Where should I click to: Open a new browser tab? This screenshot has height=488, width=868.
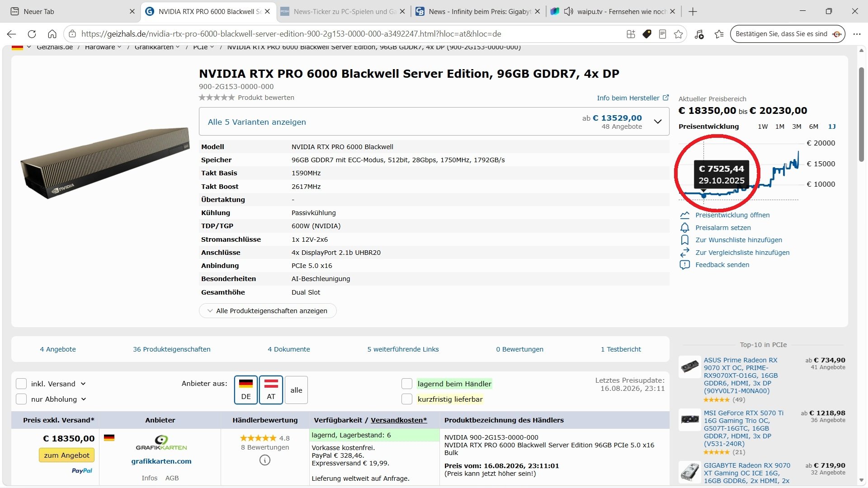(x=693, y=11)
